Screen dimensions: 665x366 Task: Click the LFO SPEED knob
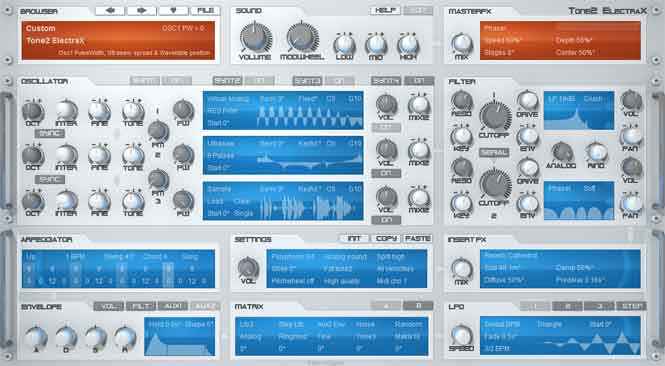click(461, 335)
